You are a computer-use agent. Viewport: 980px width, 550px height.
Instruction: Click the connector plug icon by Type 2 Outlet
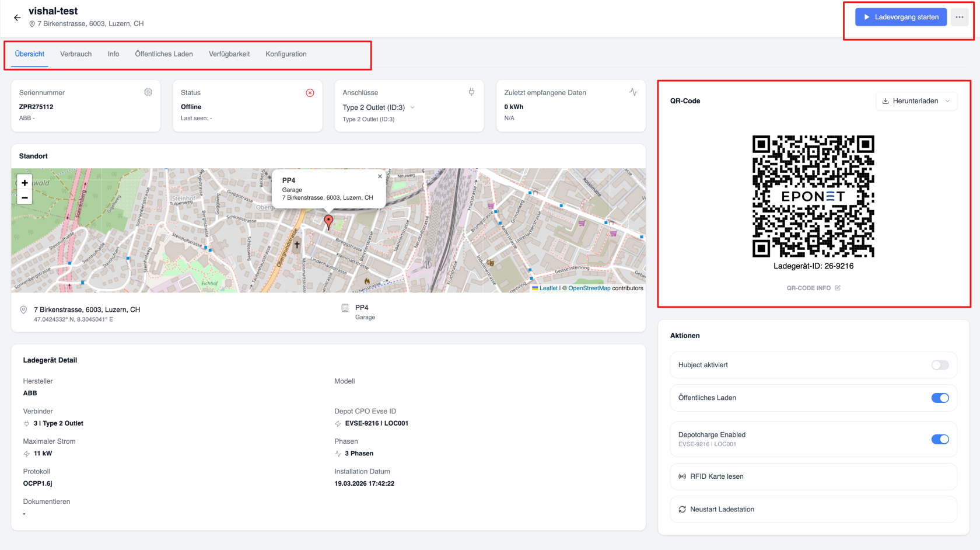[27, 424]
